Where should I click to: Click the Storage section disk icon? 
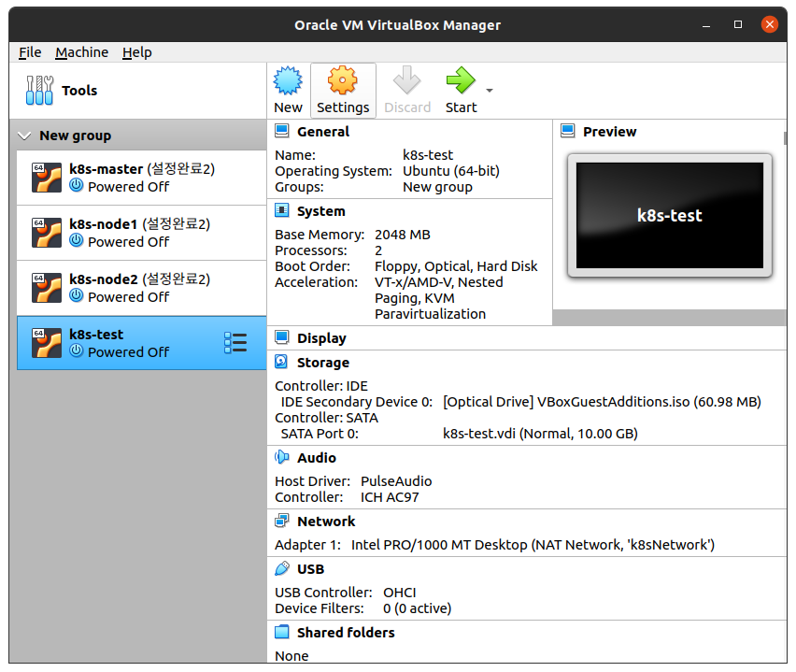pos(281,362)
